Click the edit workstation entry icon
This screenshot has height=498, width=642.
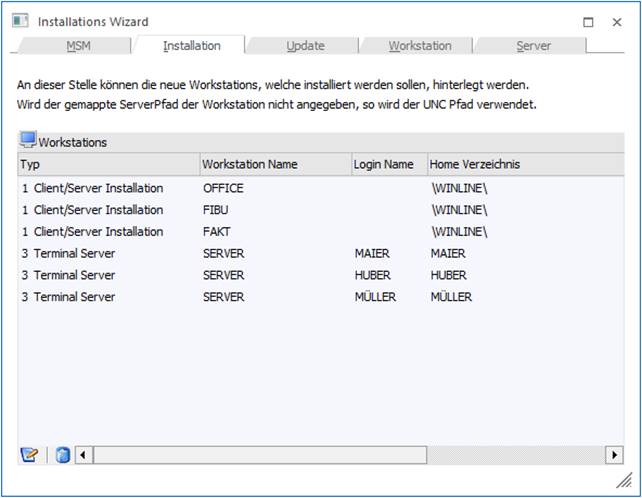point(29,455)
